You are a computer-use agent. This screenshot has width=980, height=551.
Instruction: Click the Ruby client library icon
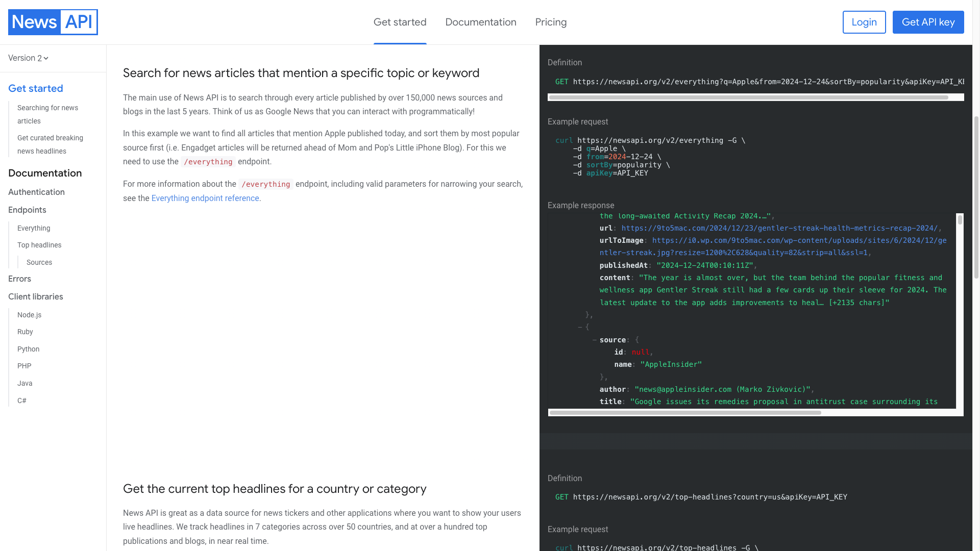coord(25,332)
